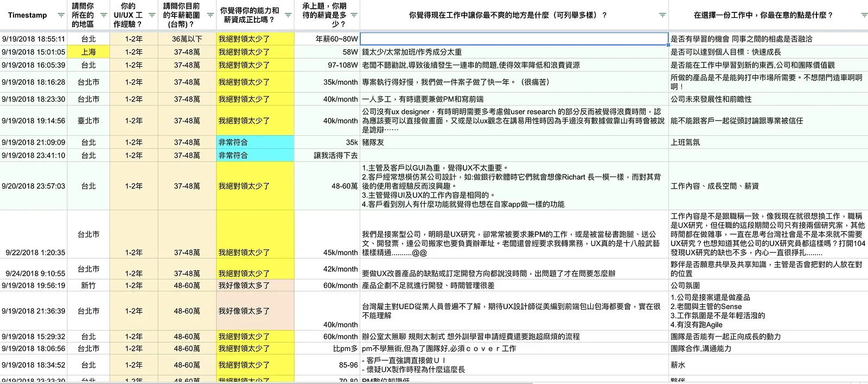Click the 臺北市 region cell
Image resolution: width=868 pixels, height=384 pixels.
[x=88, y=121]
